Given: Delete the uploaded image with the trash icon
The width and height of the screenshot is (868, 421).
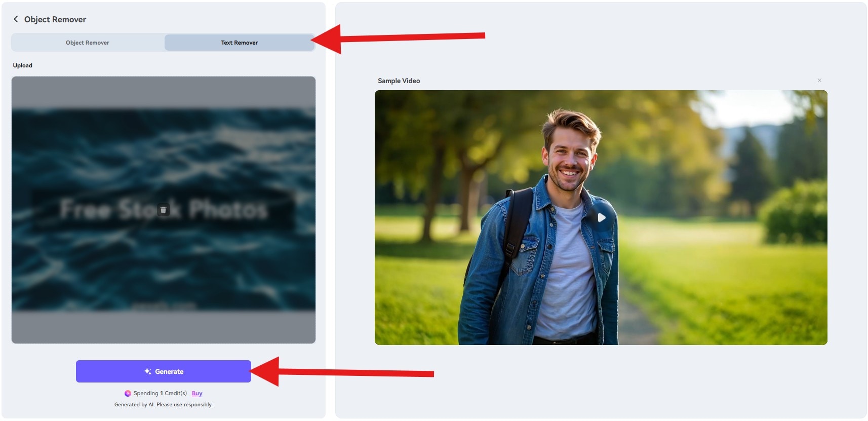Looking at the screenshot, I should (x=163, y=210).
